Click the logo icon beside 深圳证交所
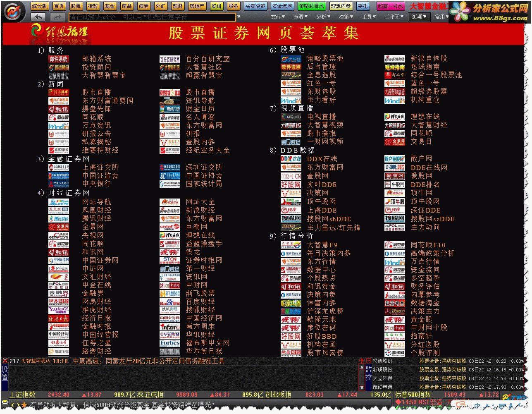Viewport: 532px width, 414px height. [170, 168]
